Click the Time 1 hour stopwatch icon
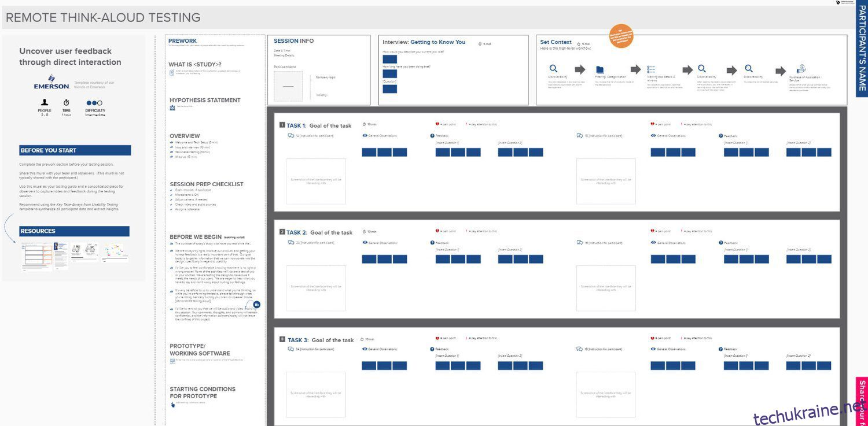 67,103
